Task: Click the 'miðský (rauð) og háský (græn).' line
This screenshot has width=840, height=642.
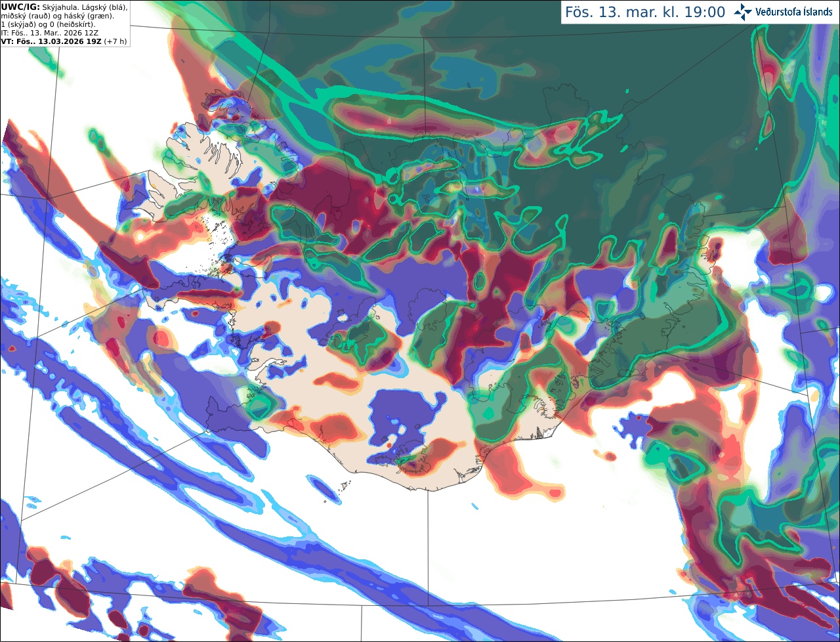Action: [x=57, y=15]
